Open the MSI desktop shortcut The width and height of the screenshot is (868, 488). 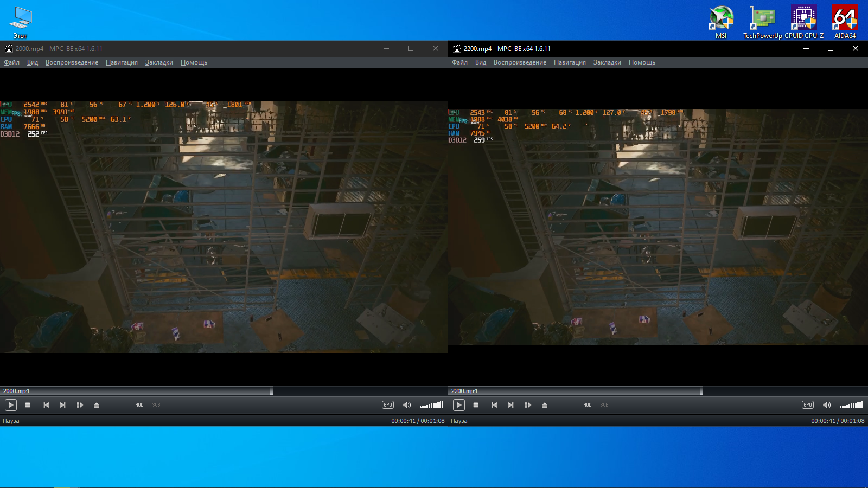click(x=721, y=22)
